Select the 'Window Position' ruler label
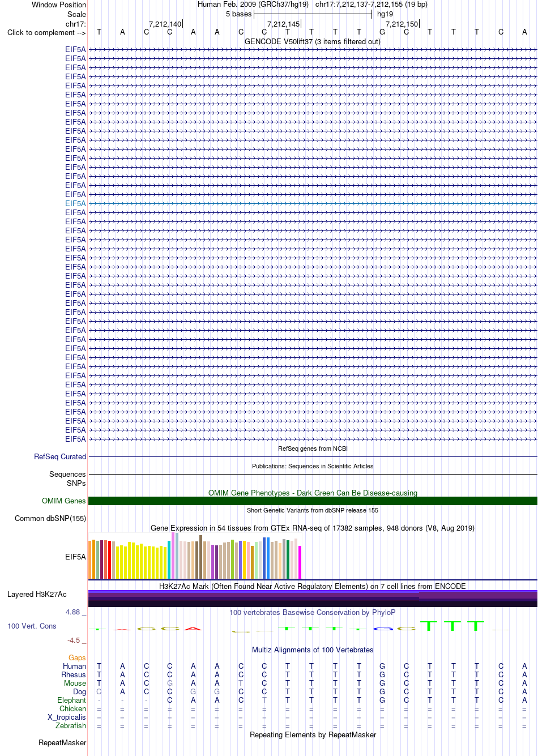This screenshot has height=756, width=538. [x=59, y=5]
